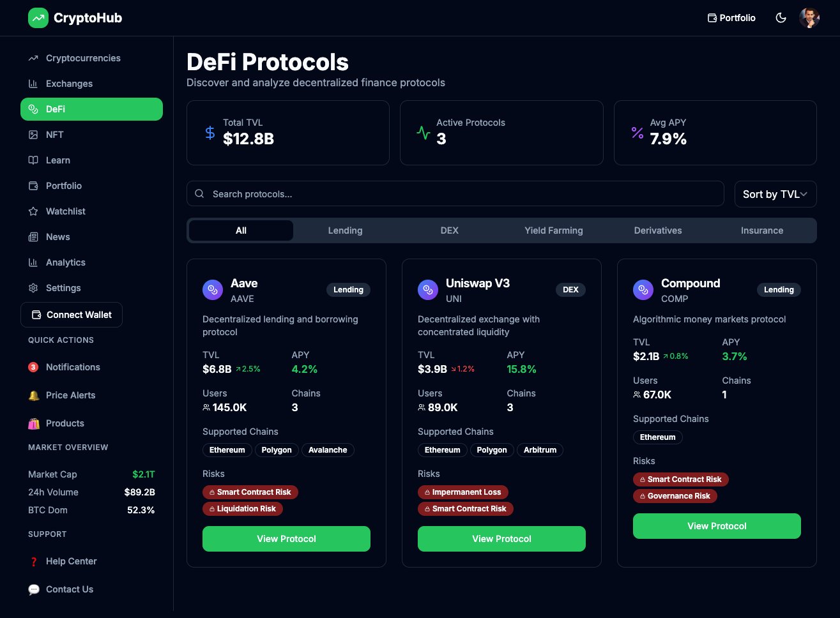Open the Notifications quick action
840x618 pixels.
[91, 367]
